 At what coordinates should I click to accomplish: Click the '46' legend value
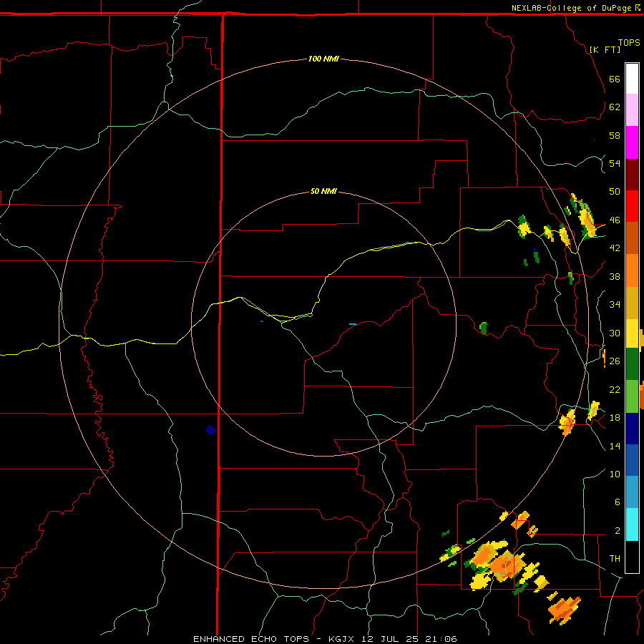(x=615, y=220)
